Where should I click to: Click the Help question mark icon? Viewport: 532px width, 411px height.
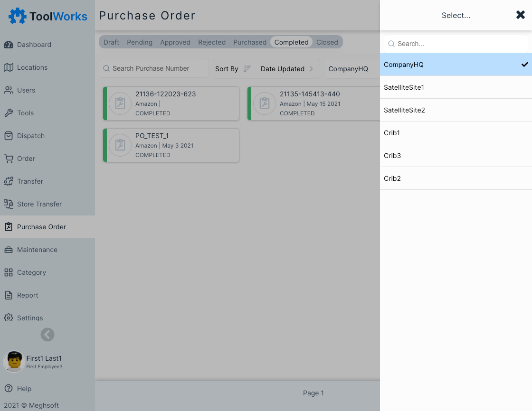tap(9, 389)
